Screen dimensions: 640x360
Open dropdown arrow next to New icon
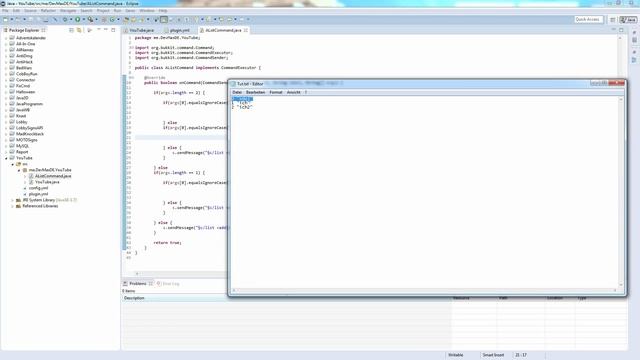[11, 19]
